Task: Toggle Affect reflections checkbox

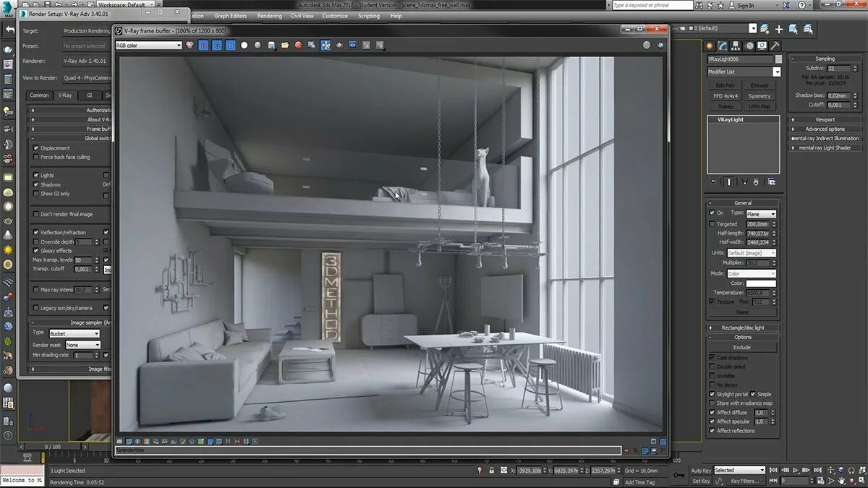Action: tap(712, 431)
